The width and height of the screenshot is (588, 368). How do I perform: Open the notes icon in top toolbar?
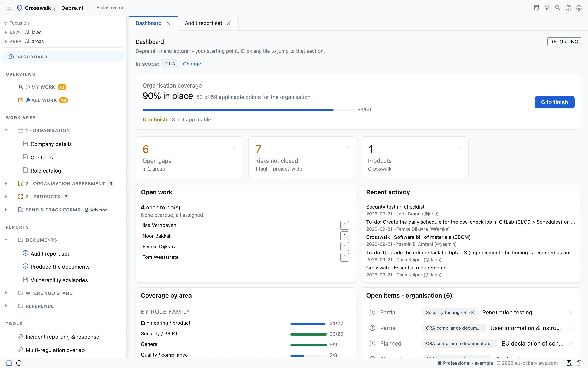click(x=537, y=8)
